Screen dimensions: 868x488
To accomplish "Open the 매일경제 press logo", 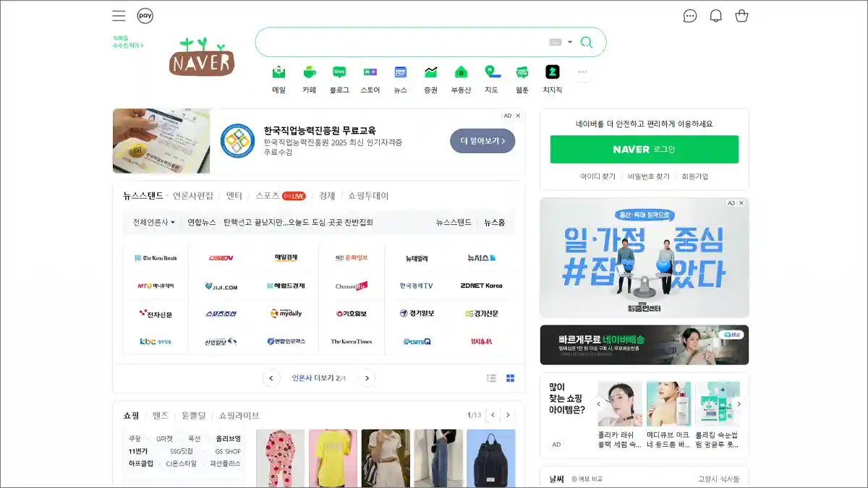I will pyautogui.click(x=286, y=257).
